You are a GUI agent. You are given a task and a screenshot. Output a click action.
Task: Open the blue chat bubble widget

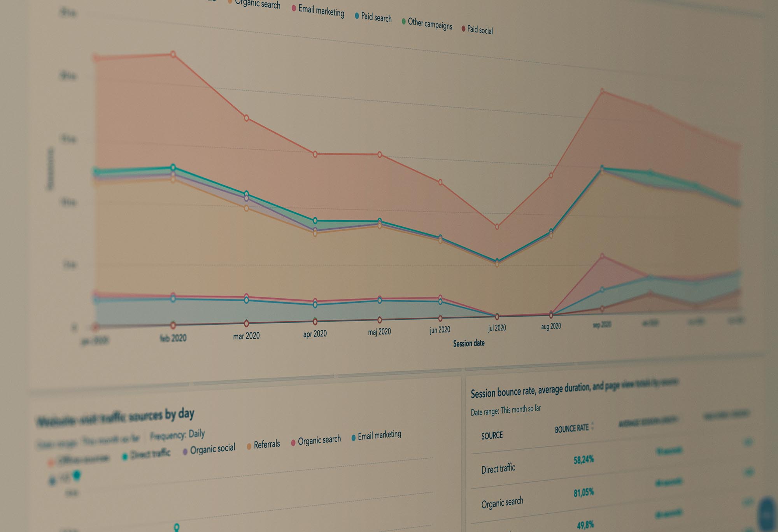[768, 514]
